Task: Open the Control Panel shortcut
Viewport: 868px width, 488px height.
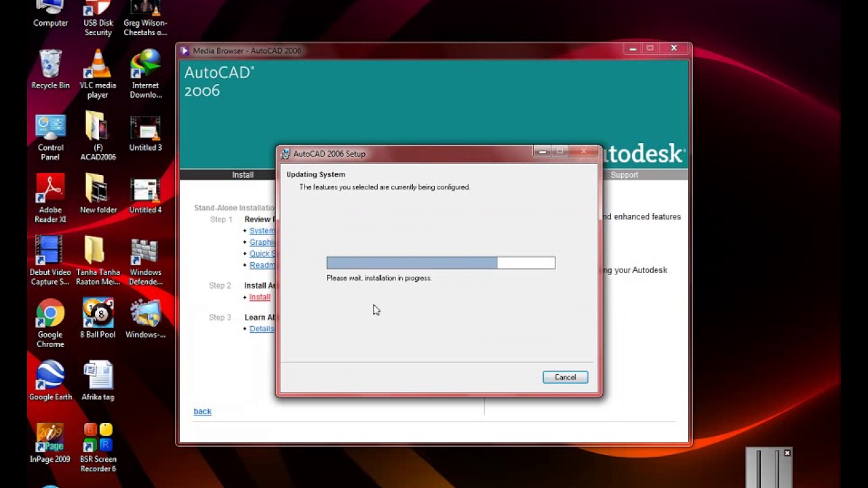Action: click(50, 138)
